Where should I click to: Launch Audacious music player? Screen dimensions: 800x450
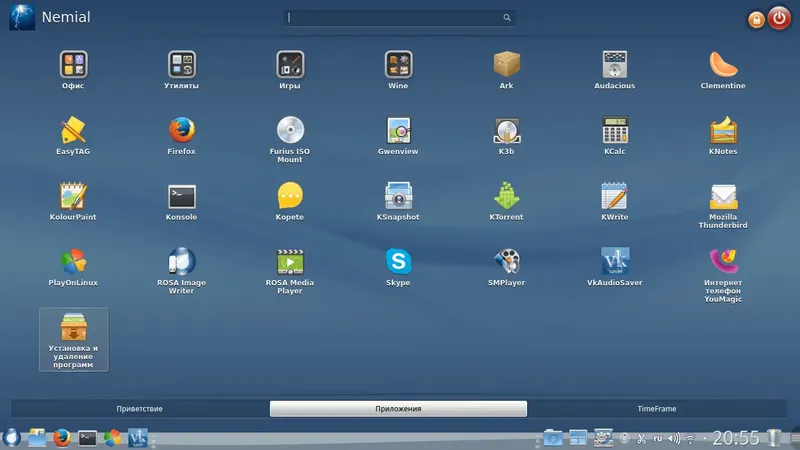click(615, 70)
